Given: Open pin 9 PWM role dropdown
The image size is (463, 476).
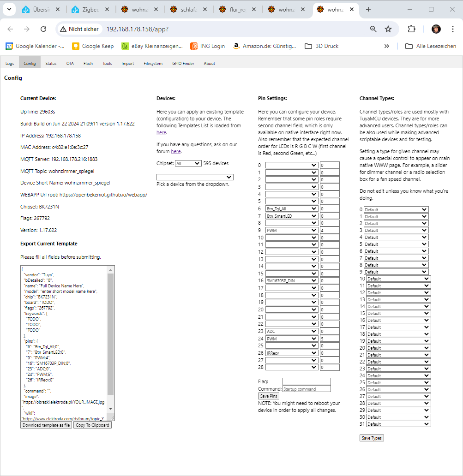Looking at the screenshot, I should [292, 231].
